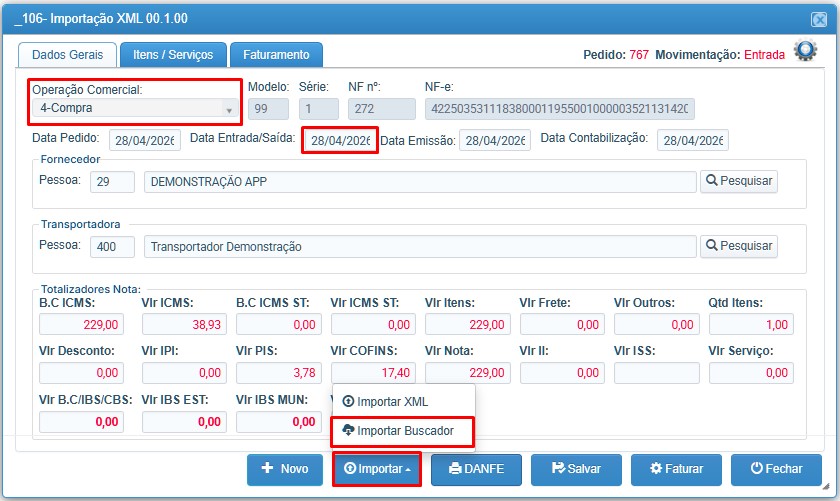
Task: Click the Vlr ICMS field showing 38,93
Action: (184, 324)
